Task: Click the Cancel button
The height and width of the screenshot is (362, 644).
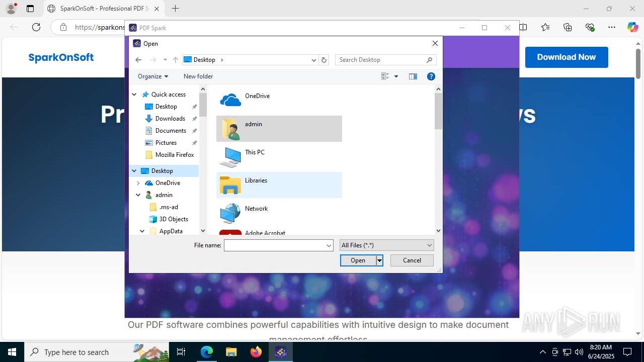Action: [412, 260]
